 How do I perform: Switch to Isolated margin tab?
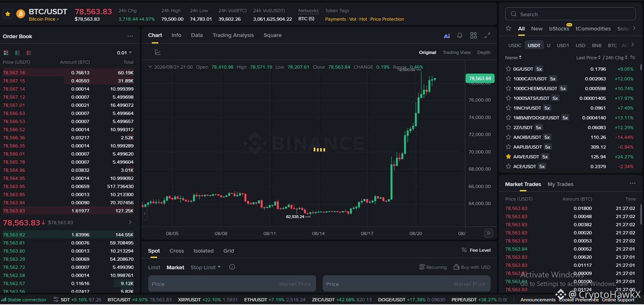point(203,251)
